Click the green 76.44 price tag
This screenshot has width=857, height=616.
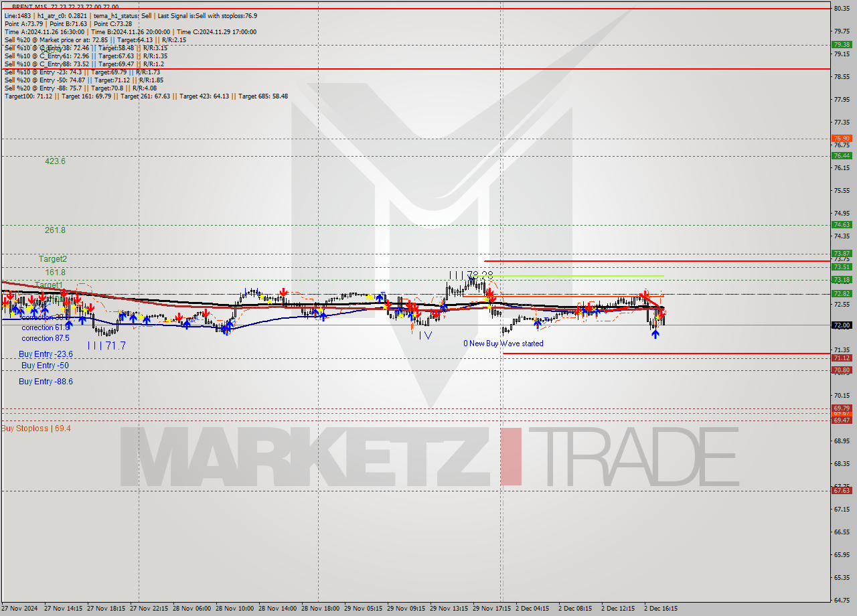[x=842, y=156]
